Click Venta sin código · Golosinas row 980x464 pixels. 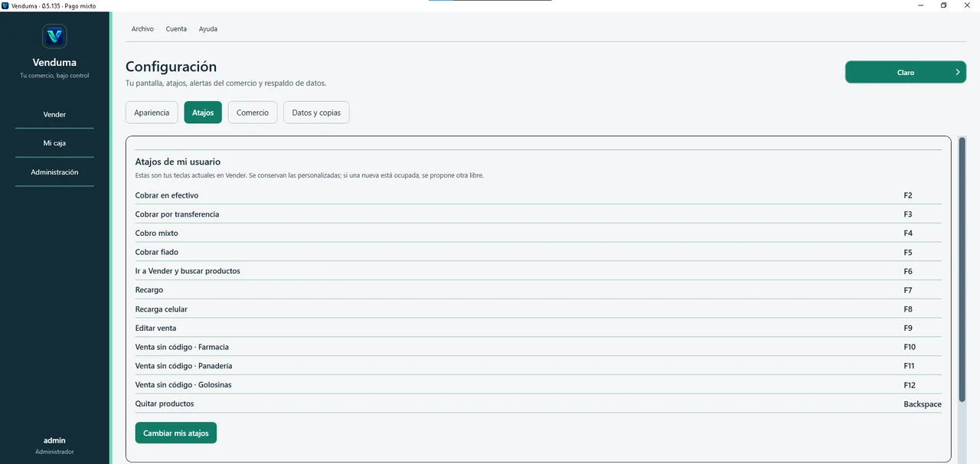[x=538, y=385]
